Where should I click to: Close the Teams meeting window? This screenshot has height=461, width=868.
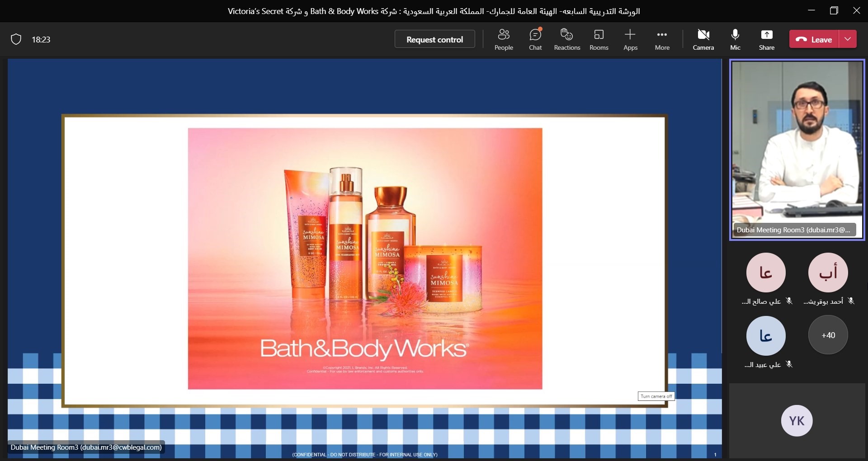tap(857, 10)
